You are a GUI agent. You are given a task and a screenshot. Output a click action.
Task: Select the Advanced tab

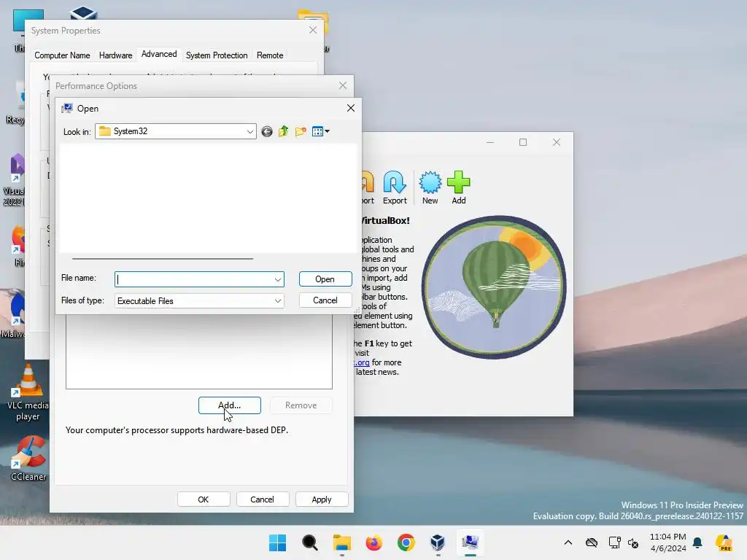(159, 54)
